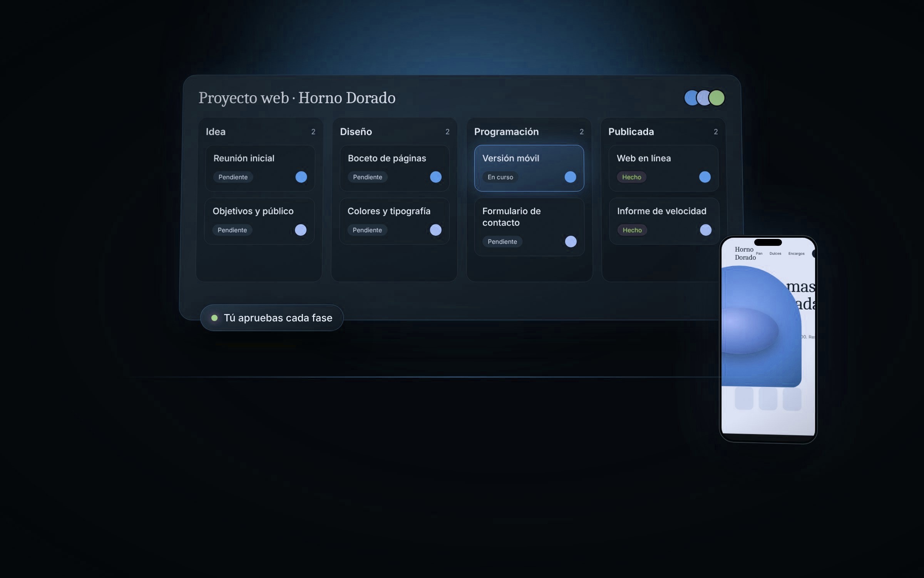
Task: Click the En curso status tag
Action: click(x=500, y=177)
